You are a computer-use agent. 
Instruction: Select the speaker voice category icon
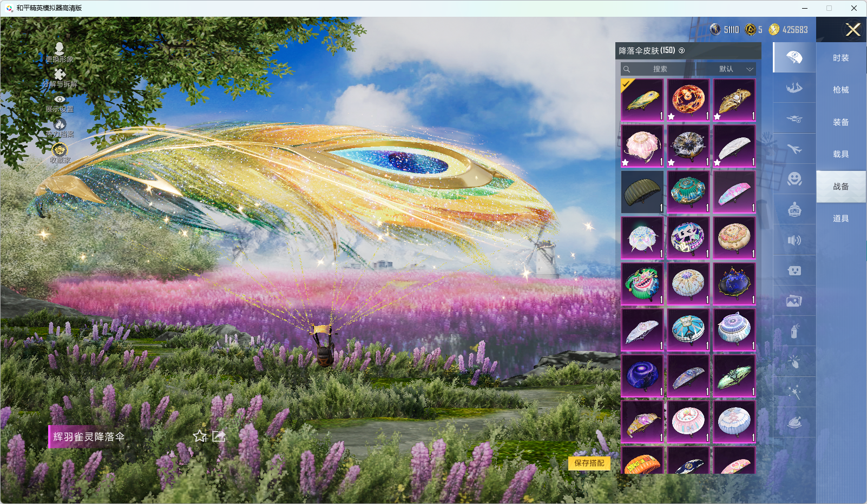(x=794, y=240)
